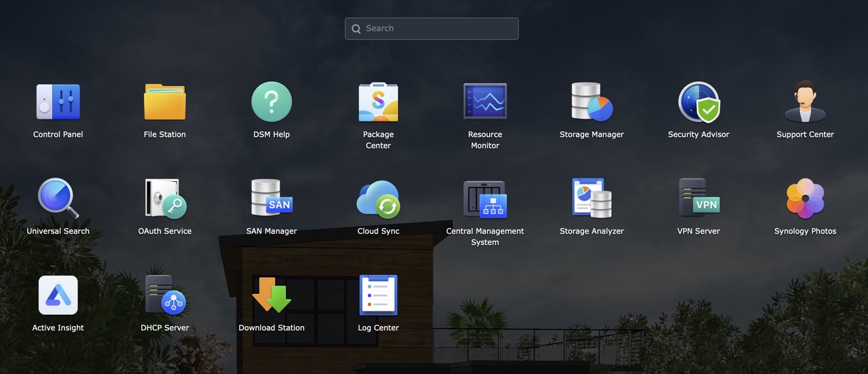Open DHCP Server
This screenshot has height=374, width=868.
(x=165, y=295)
